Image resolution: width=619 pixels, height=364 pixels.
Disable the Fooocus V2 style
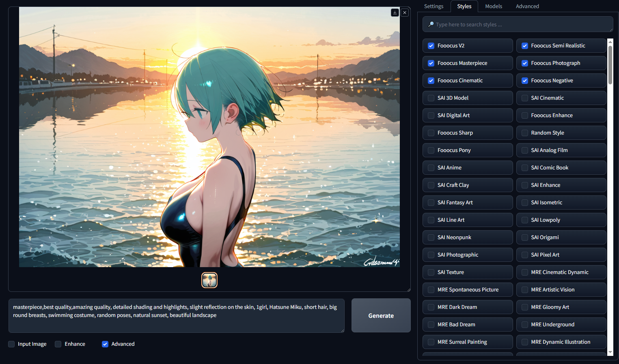point(431,46)
